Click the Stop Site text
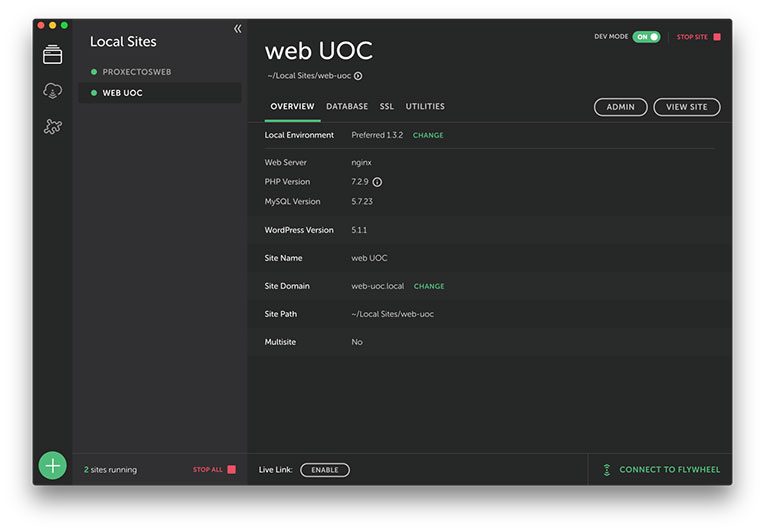765x532 pixels. tap(692, 37)
